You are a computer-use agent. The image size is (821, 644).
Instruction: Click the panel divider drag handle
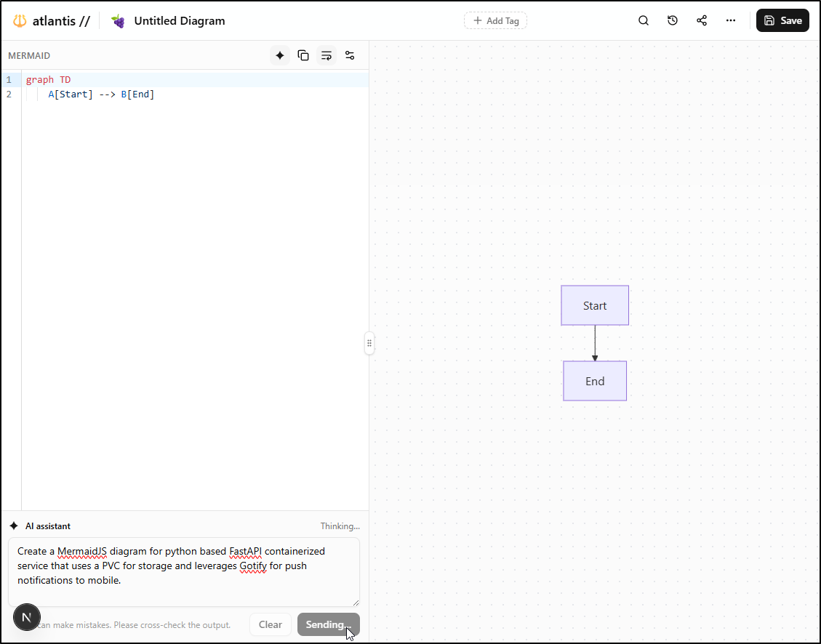[x=369, y=343]
